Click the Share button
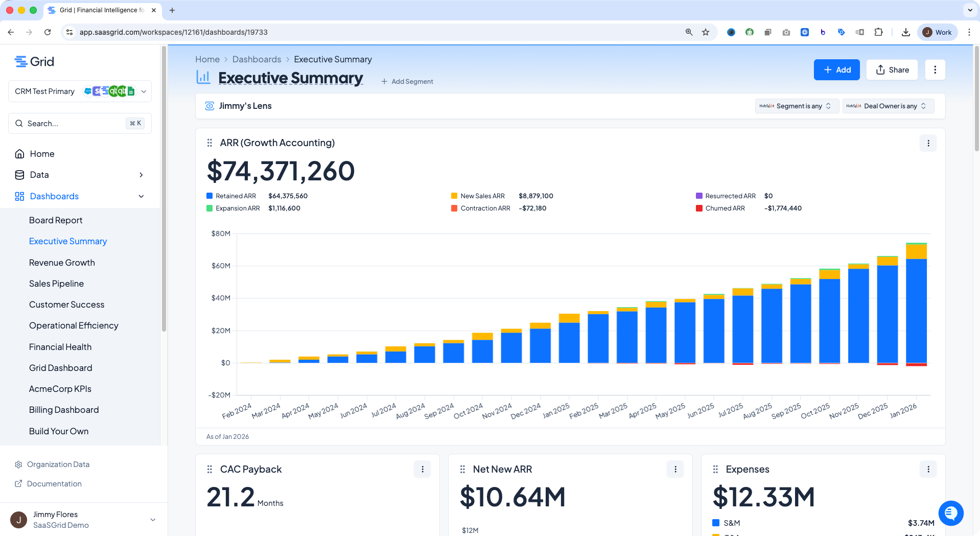 (x=892, y=70)
